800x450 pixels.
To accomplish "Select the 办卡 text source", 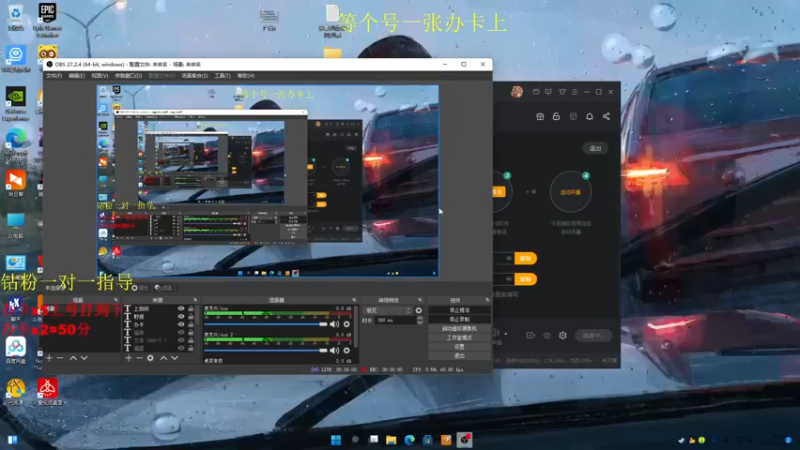I will pos(139,324).
